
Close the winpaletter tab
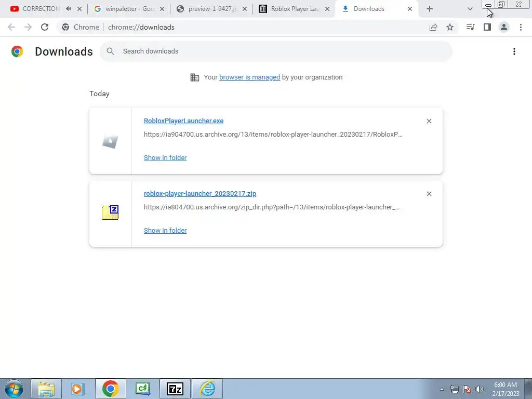162,9
